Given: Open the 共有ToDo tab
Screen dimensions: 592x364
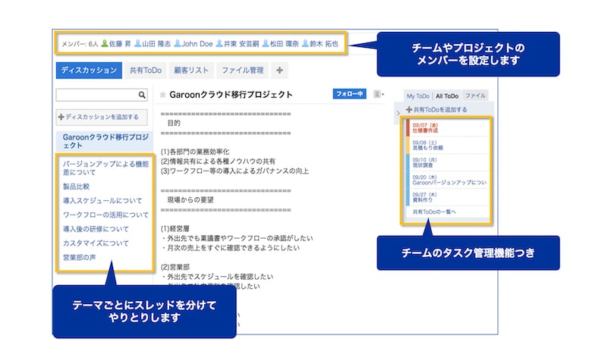Looking at the screenshot, I should [x=146, y=71].
